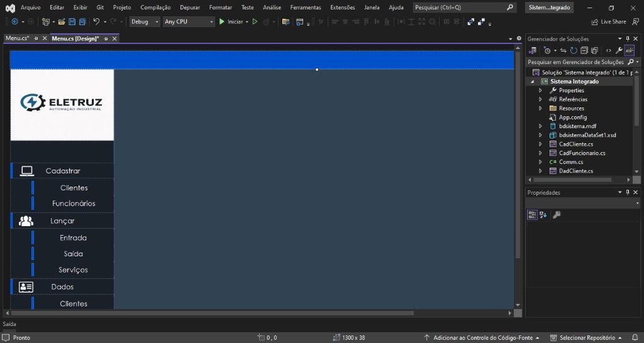Click the Live Share icon
The height and width of the screenshot is (343, 644).
tap(594, 21)
